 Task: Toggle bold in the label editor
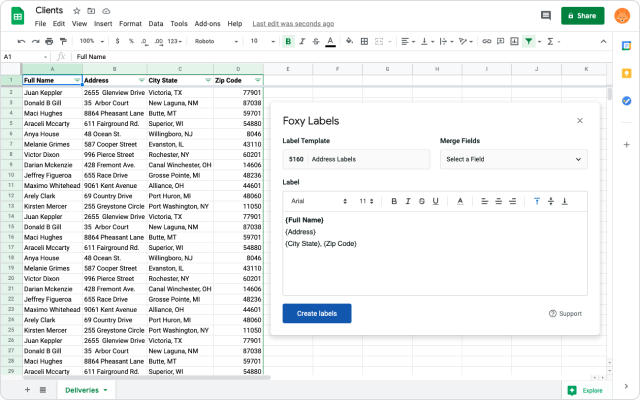[394, 201]
